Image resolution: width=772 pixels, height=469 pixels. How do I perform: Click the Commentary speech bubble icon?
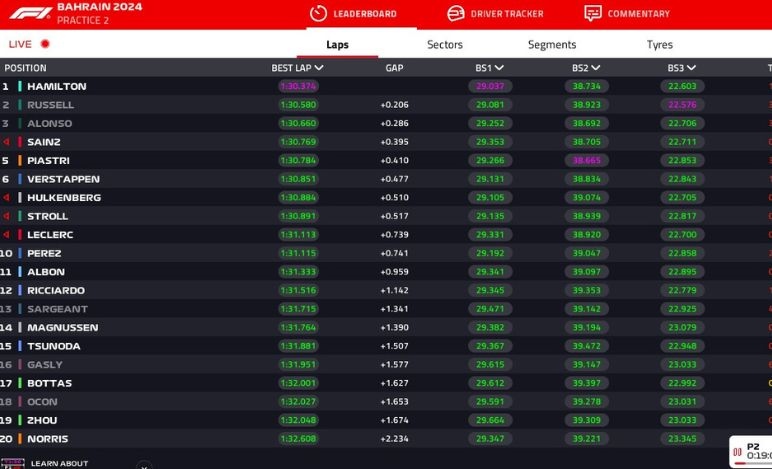pyautogui.click(x=593, y=14)
